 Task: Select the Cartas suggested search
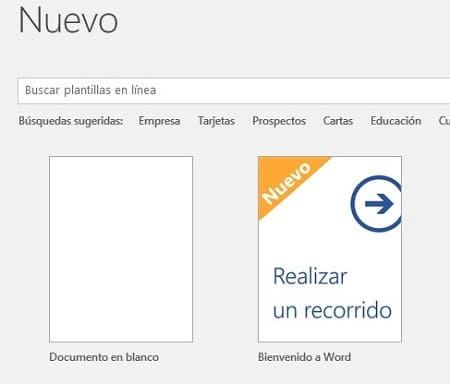(x=338, y=121)
